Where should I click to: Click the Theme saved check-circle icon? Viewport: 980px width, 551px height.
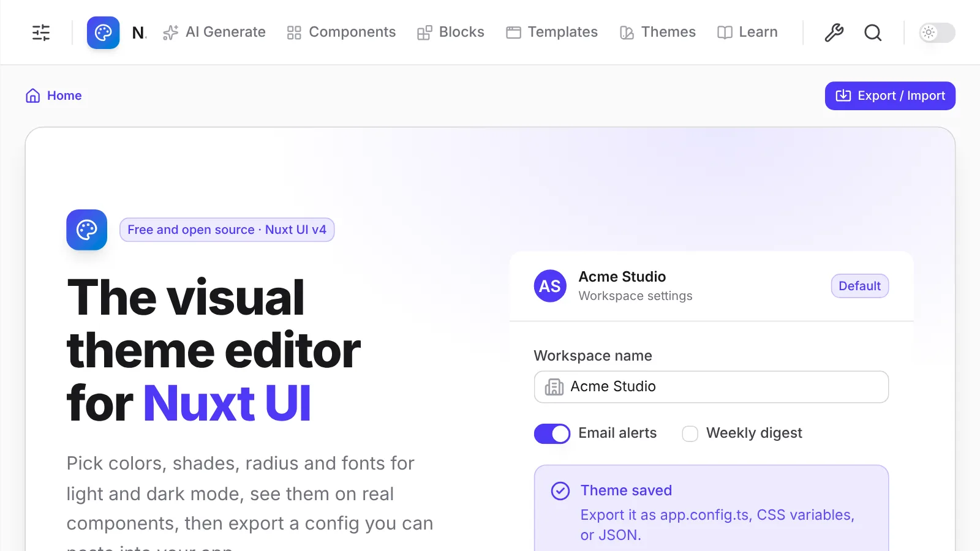coord(560,491)
